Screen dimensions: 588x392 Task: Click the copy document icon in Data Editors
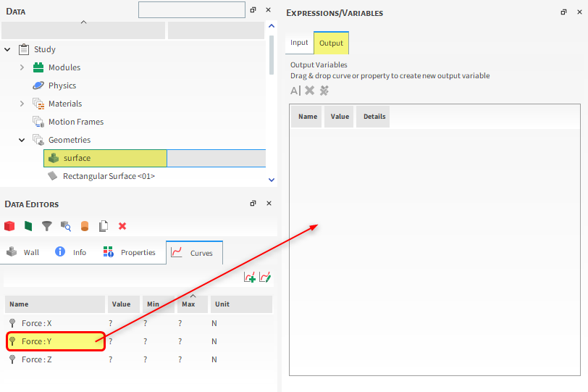pyautogui.click(x=104, y=226)
